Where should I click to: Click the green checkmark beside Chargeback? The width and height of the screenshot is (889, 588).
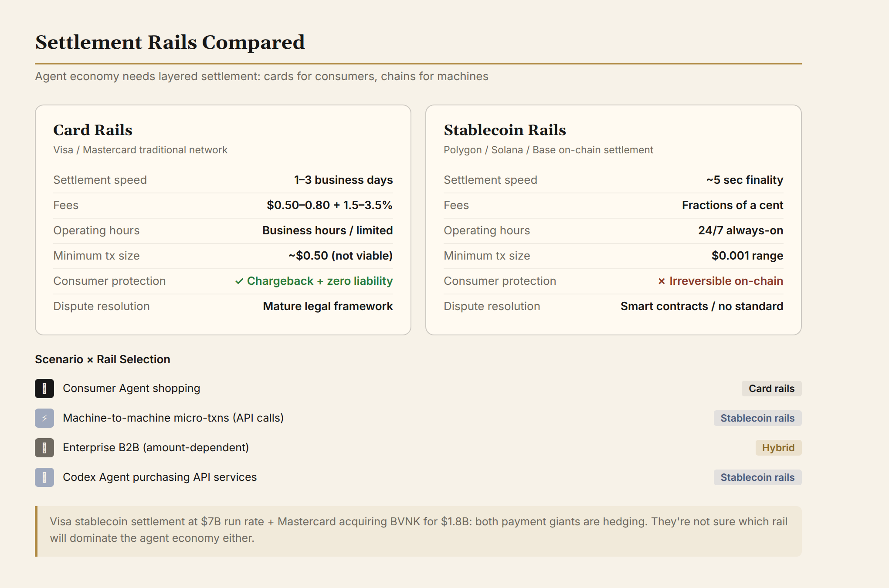click(x=239, y=281)
